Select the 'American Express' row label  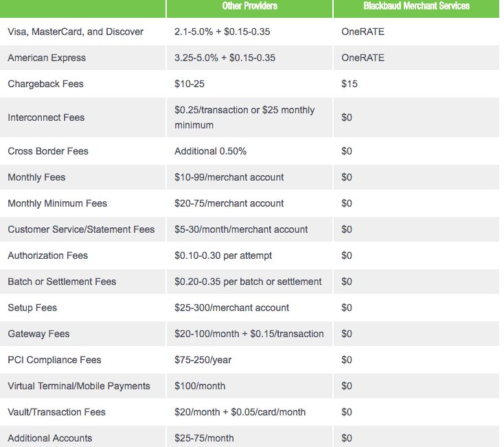47,58
